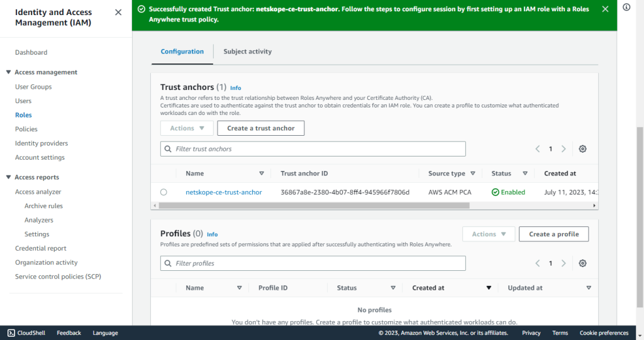
Task: Collapse the Access management section
Action: pos(8,72)
